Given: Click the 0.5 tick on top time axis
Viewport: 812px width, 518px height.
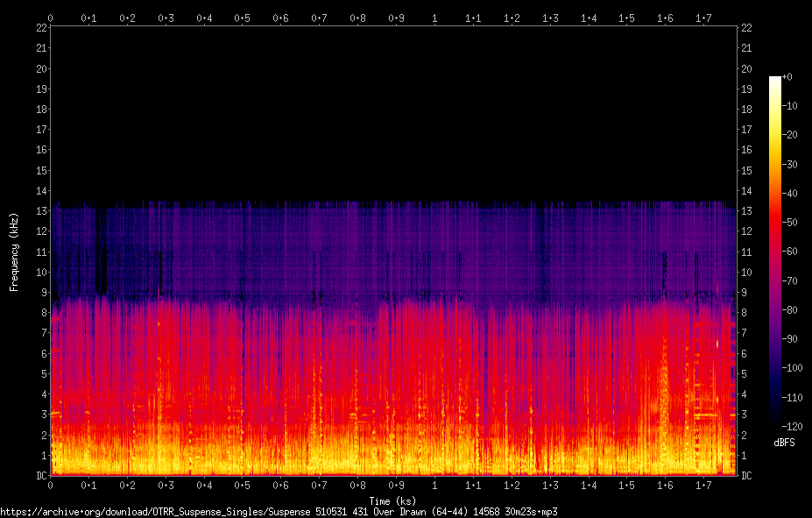Looking at the screenshot, I should [x=242, y=18].
